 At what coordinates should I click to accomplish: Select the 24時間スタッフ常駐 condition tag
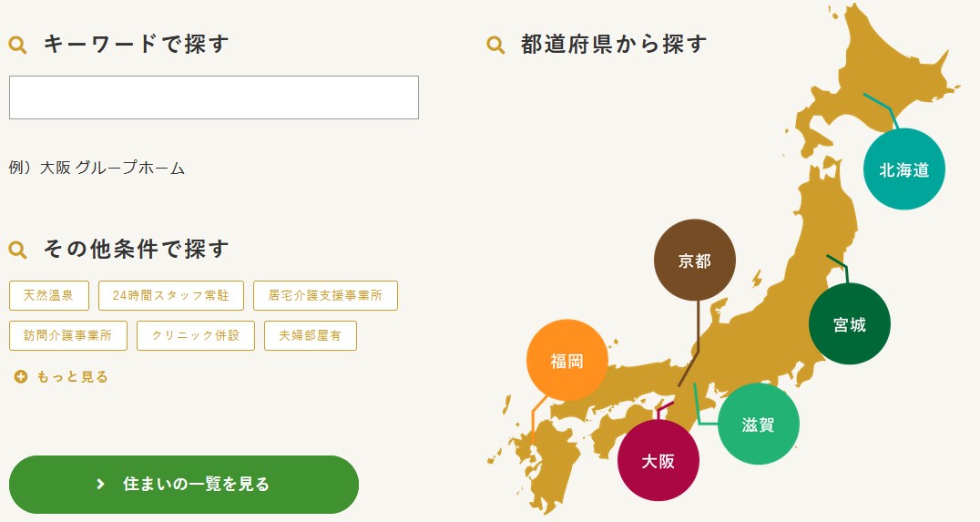point(170,296)
